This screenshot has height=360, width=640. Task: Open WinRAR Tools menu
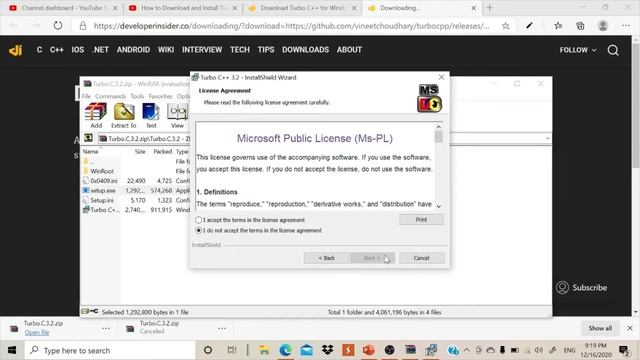coord(137,96)
